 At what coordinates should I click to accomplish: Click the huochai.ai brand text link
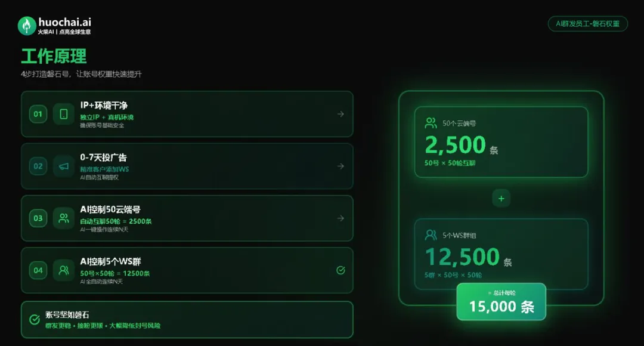(x=64, y=21)
